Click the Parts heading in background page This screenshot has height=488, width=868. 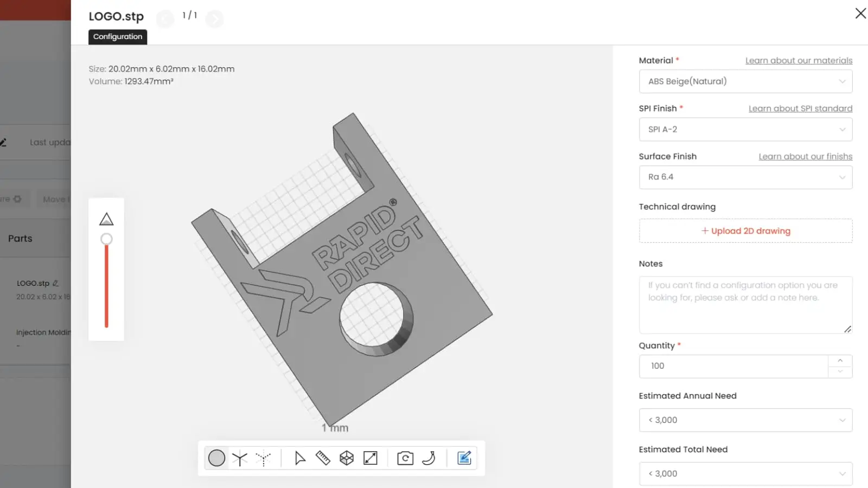coord(20,239)
